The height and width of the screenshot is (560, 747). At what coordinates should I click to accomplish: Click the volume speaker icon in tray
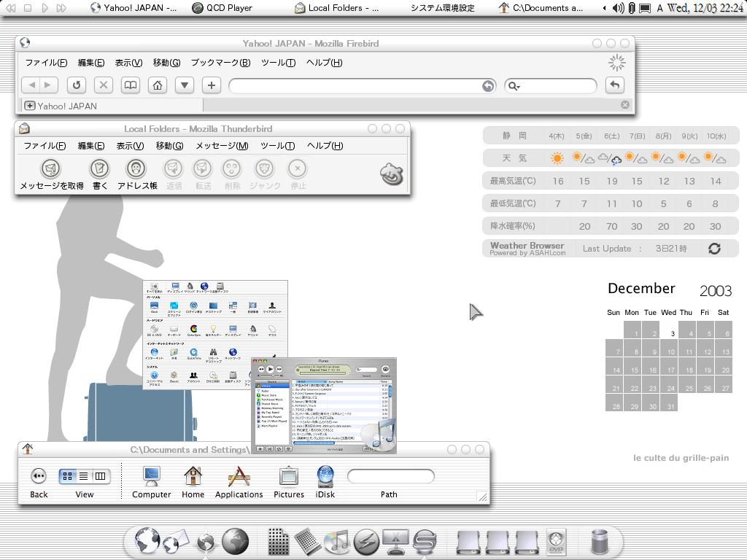click(618, 7)
